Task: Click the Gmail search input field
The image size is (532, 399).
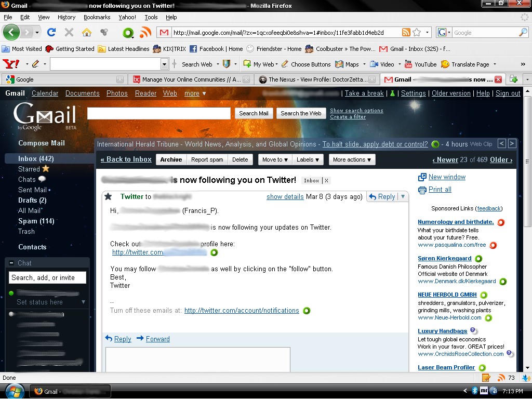Action: click(159, 113)
